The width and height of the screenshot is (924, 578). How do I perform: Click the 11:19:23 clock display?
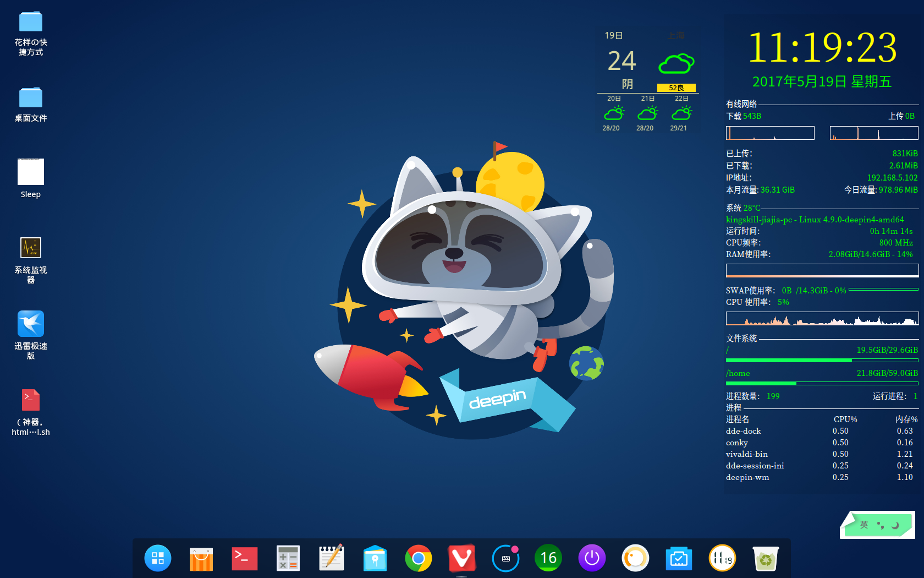click(823, 47)
